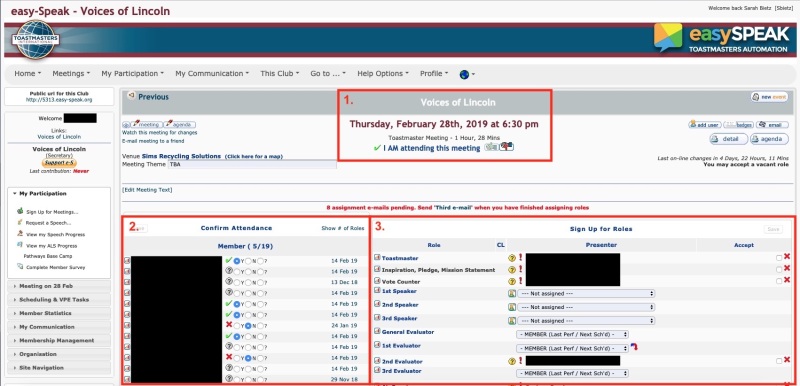
Task: Click the red swap arrow beside 1st Evaluator
Action: pos(634,347)
